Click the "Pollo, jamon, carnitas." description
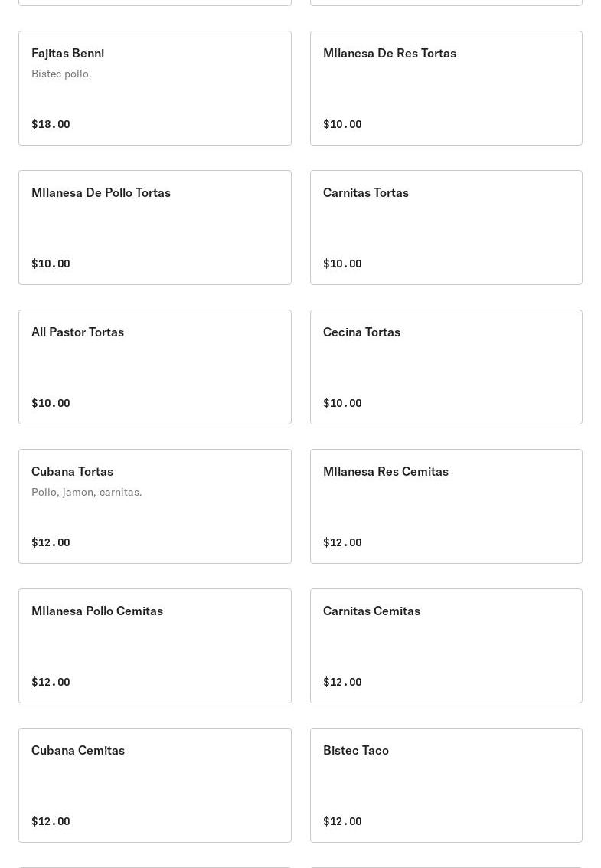 [x=87, y=492]
